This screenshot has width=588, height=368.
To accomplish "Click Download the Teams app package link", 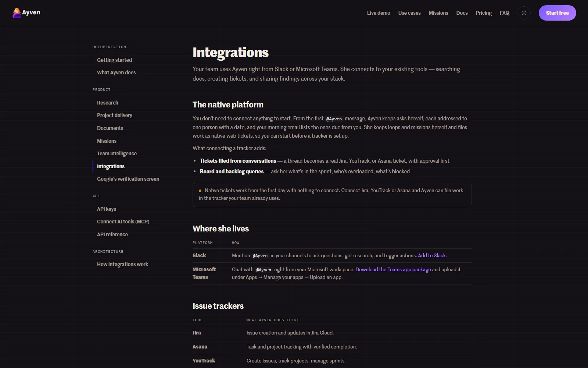I will [x=393, y=269].
